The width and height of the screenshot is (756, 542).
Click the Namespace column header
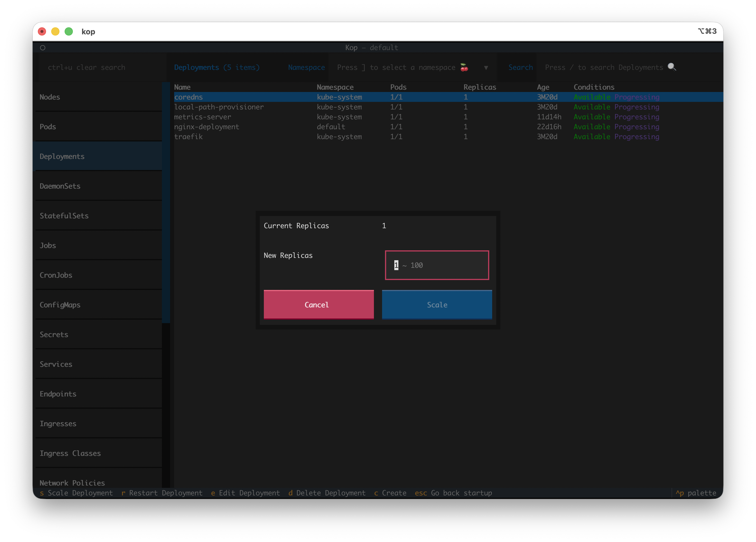coord(335,87)
